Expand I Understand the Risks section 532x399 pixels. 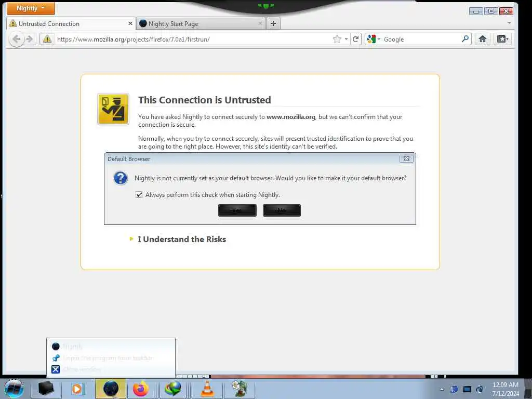181,239
